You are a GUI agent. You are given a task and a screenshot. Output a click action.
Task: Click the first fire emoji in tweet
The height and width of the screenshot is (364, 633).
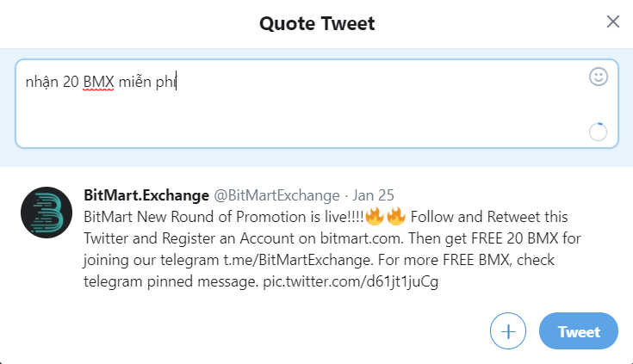click(374, 216)
